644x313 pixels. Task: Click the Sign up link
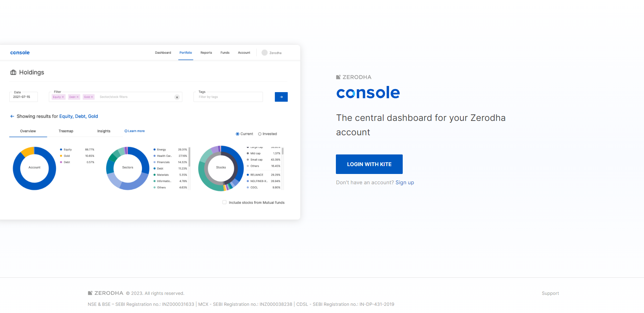pyautogui.click(x=405, y=182)
